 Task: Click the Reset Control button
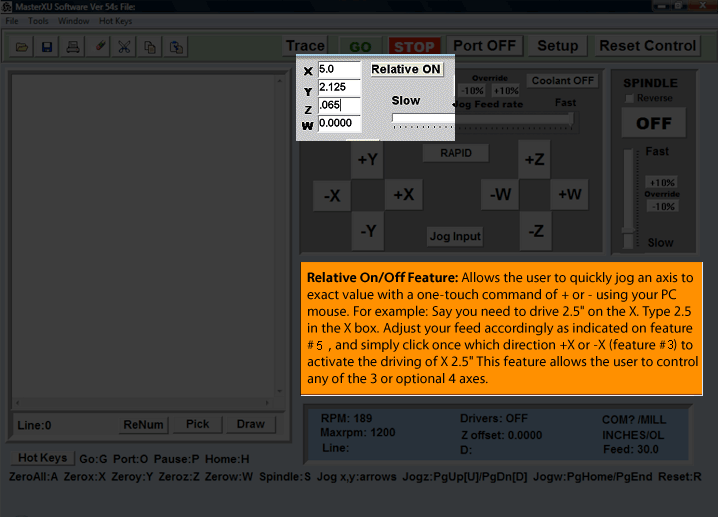(x=647, y=46)
